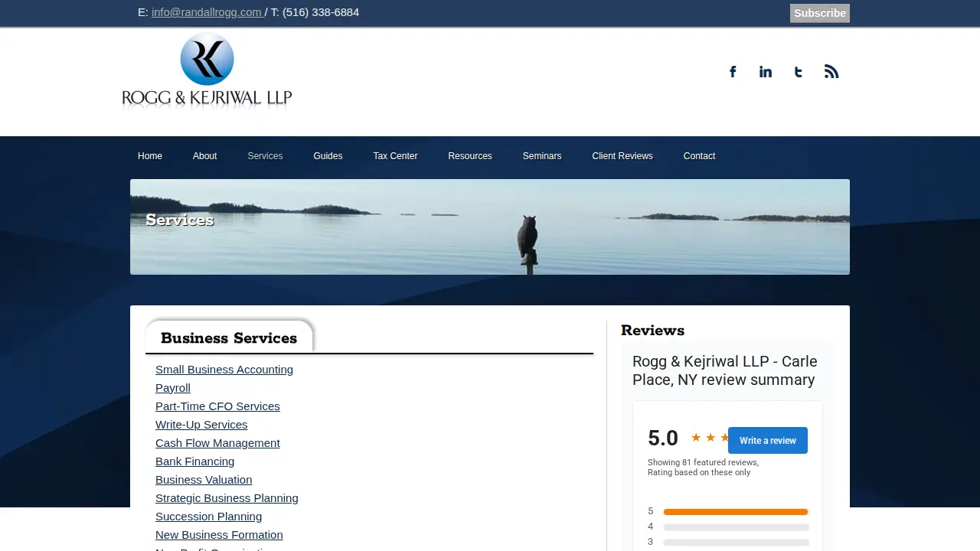The width and height of the screenshot is (980, 551).
Task: Click the Subscribe button
Action: (820, 13)
